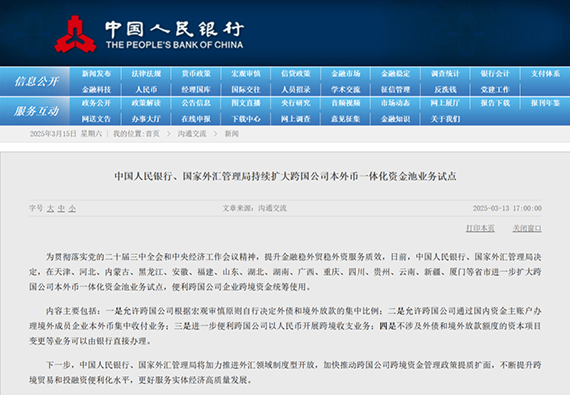Select 网上展厅 in service menu
Screen dimensions: 570x395
point(445,103)
